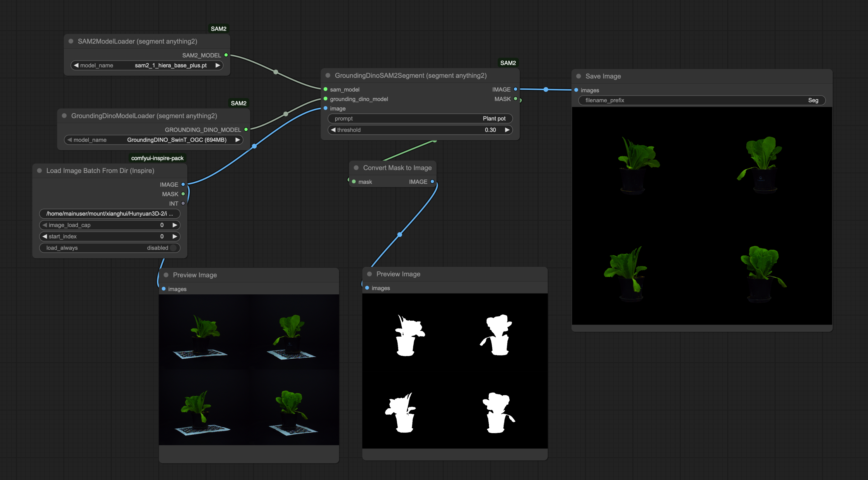Click the INT output socket on Load Image Batch

point(183,203)
